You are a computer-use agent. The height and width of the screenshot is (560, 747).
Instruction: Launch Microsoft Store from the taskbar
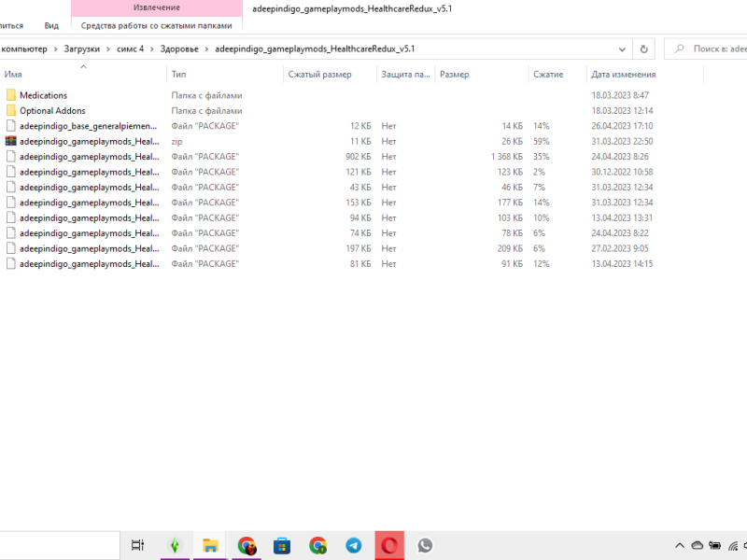[282, 545]
